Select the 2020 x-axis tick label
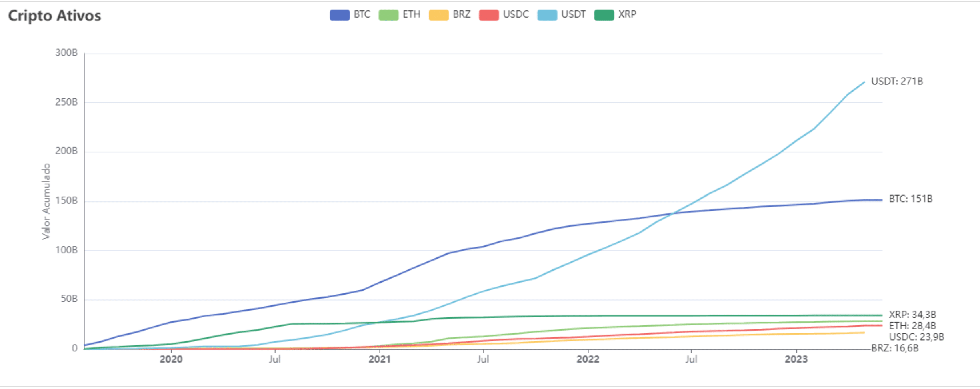The image size is (980, 389). coord(171,359)
